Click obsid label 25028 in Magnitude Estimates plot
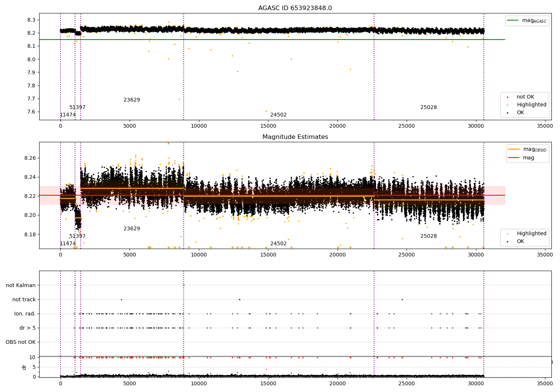Screen dimensions: 560x392 tap(429, 236)
